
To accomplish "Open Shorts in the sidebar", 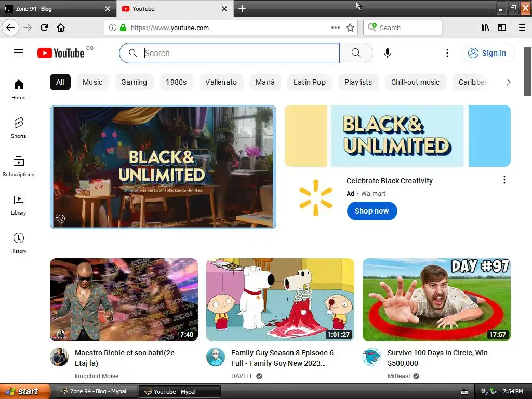I will (x=18, y=128).
